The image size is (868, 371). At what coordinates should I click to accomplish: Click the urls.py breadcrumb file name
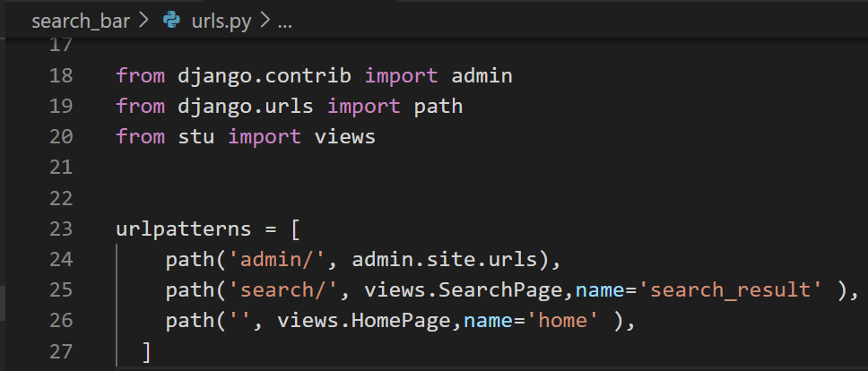coord(221,21)
